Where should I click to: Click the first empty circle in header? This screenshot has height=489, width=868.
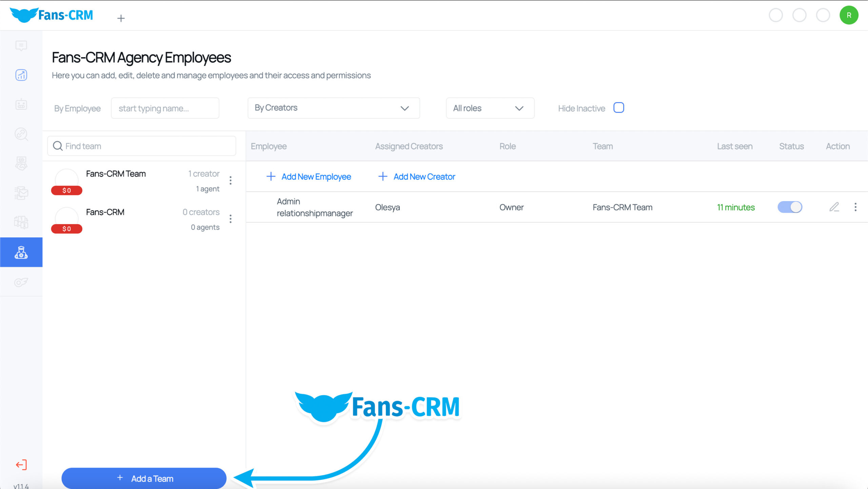[x=776, y=15]
